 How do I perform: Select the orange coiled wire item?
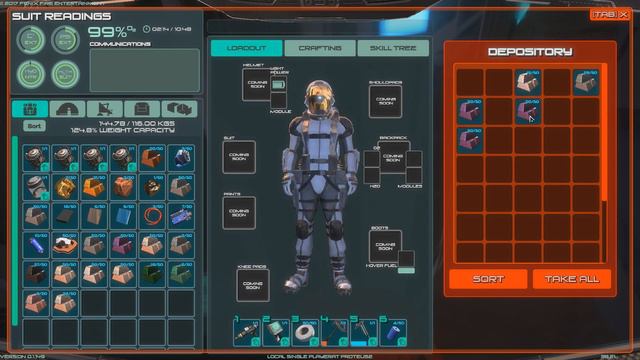pyautogui.click(x=152, y=216)
